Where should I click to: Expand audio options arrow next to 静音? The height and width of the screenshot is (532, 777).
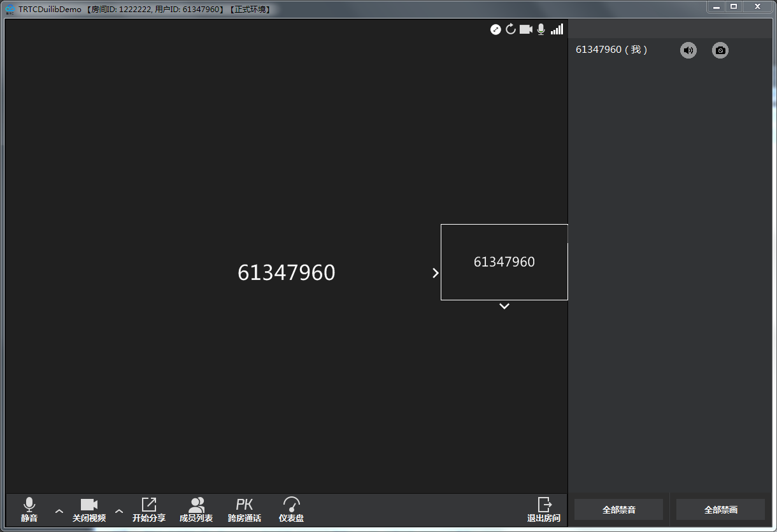59,511
